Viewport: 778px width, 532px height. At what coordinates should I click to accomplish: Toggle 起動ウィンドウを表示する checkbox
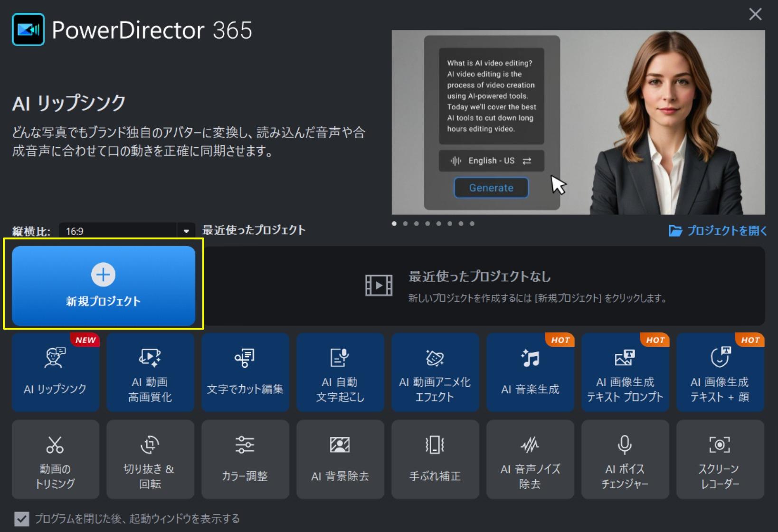pos(21,519)
